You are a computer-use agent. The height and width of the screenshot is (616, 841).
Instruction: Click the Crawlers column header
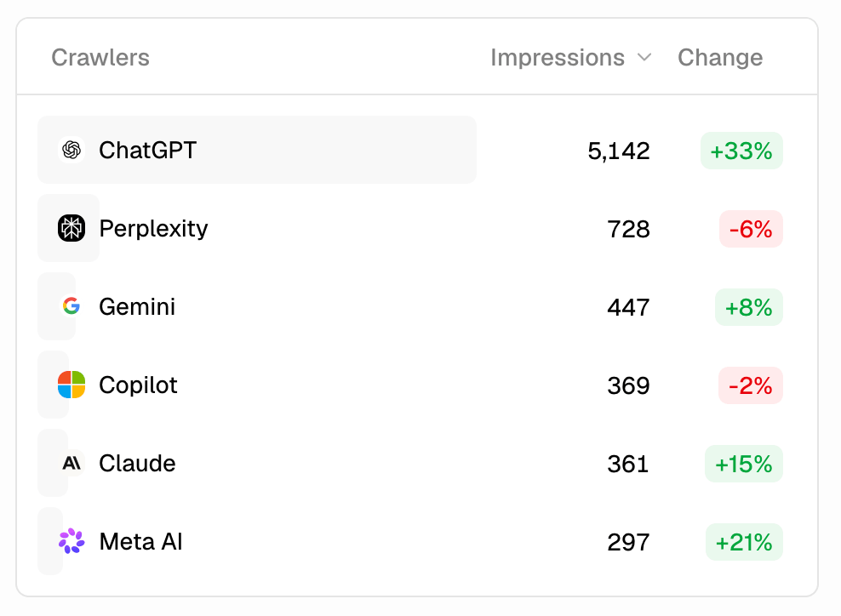click(x=100, y=57)
